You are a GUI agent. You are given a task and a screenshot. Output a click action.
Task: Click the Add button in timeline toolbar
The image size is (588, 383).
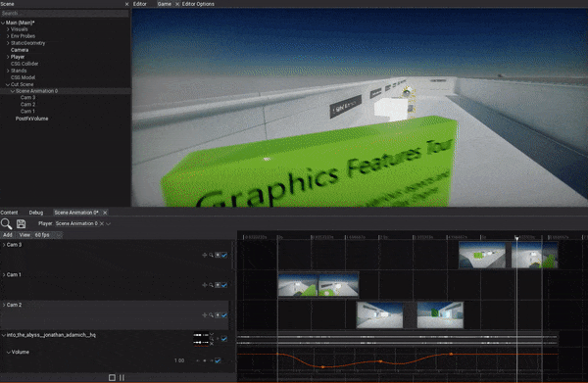coord(8,235)
